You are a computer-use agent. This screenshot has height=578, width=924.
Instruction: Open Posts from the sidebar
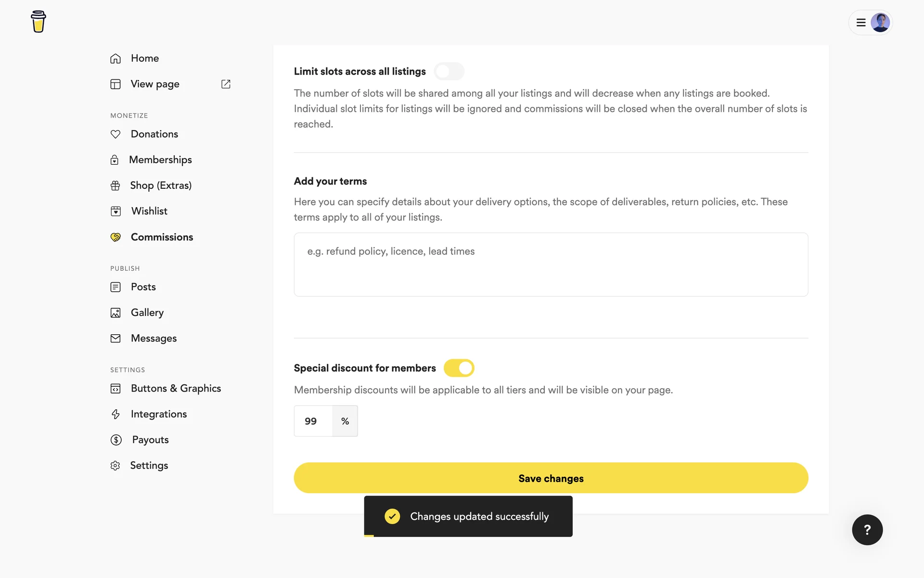pyautogui.click(x=143, y=287)
